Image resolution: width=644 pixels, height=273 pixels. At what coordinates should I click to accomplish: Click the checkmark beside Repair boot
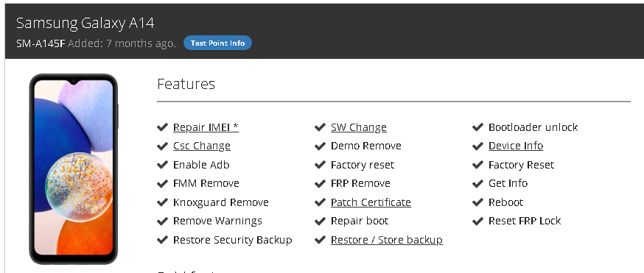[321, 221]
